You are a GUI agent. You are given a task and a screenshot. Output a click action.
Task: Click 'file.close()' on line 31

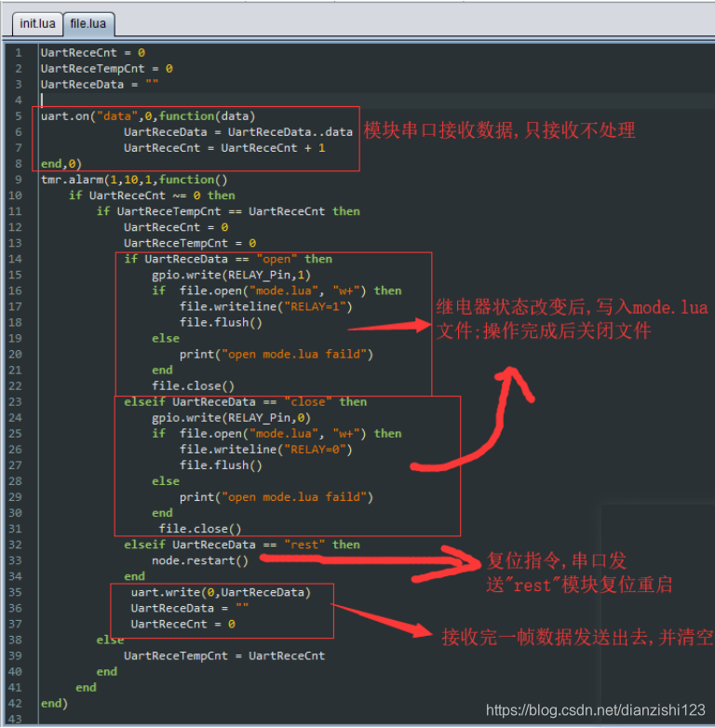(x=200, y=529)
